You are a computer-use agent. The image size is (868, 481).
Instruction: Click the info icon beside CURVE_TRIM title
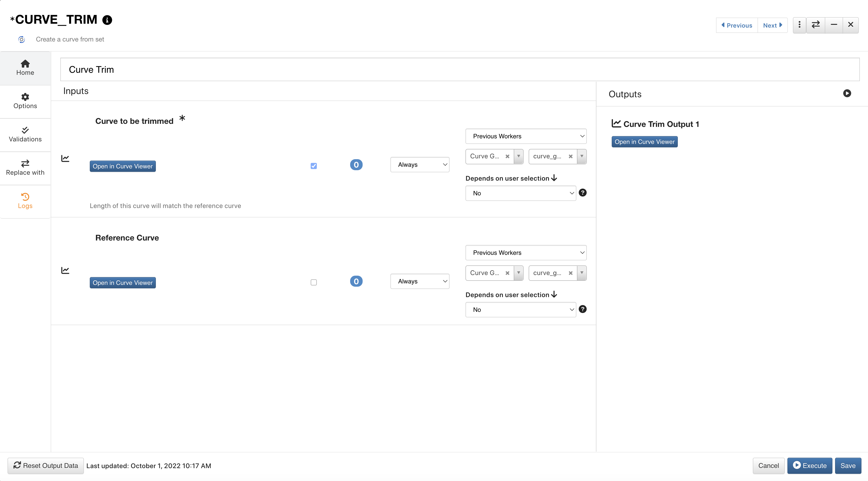click(107, 20)
